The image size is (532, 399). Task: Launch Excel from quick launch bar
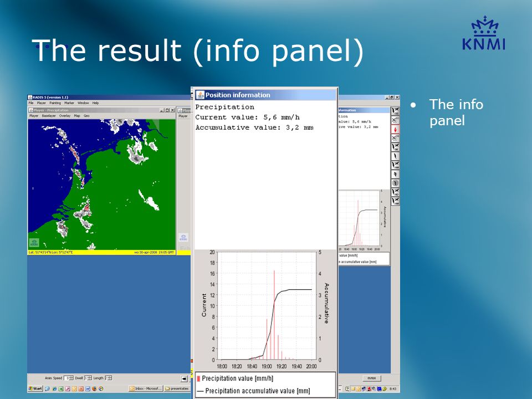click(x=61, y=389)
